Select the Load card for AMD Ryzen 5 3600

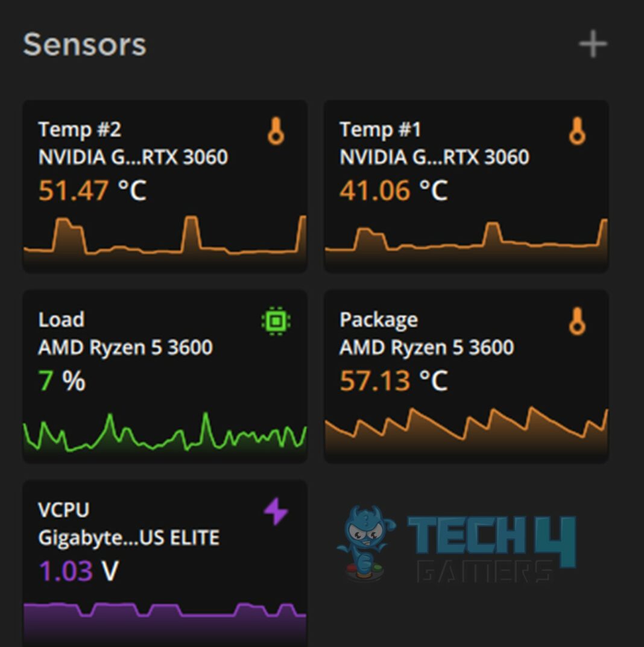[x=165, y=374]
